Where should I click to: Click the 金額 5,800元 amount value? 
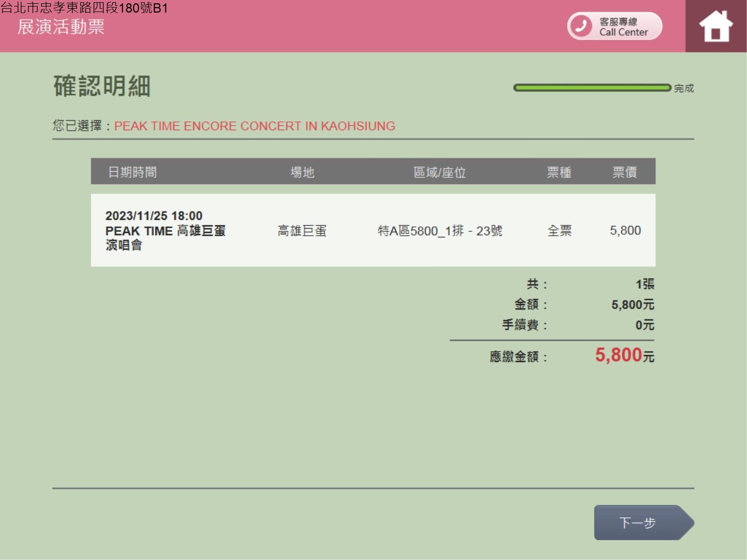[633, 305]
